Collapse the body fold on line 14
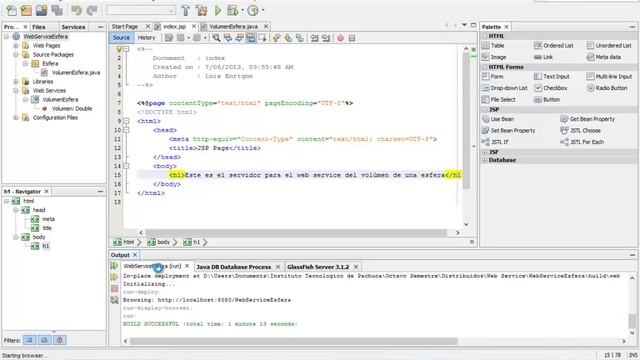 pos(126,166)
